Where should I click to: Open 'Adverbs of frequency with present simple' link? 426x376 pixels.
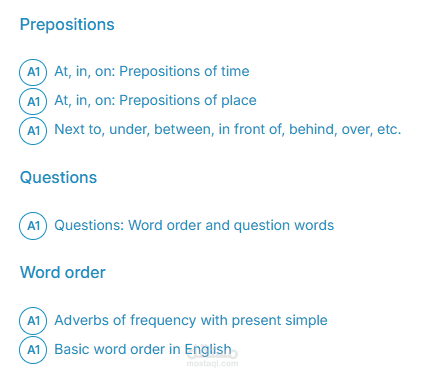[191, 320]
